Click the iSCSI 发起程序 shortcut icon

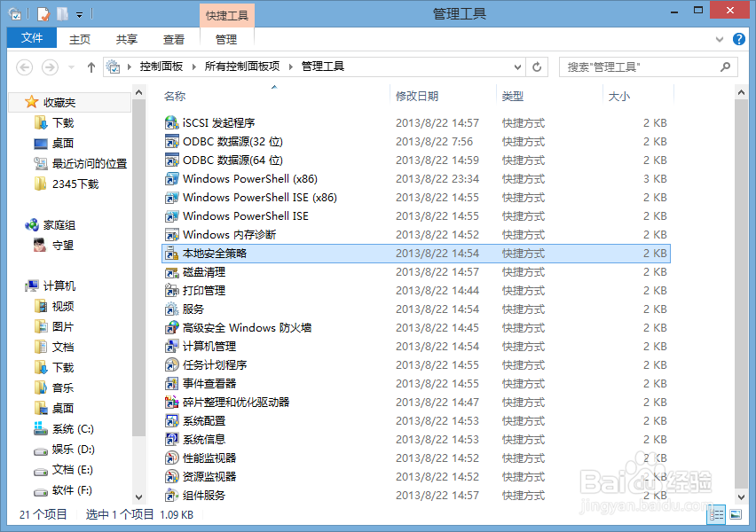[171, 123]
